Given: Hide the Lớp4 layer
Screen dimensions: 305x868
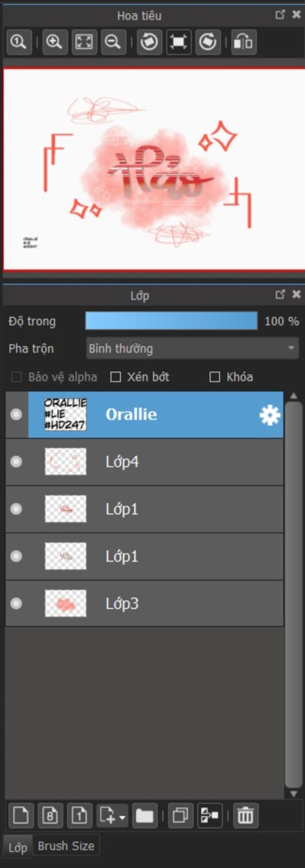Looking at the screenshot, I should [x=16, y=462].
